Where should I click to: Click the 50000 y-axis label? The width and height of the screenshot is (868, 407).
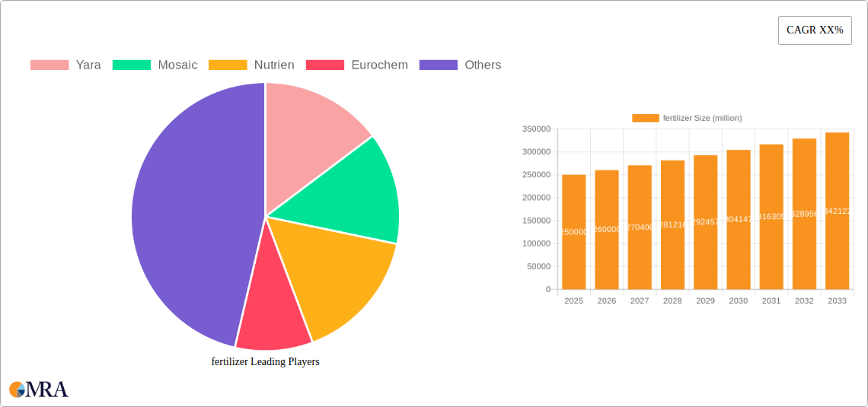pos(538,266)
